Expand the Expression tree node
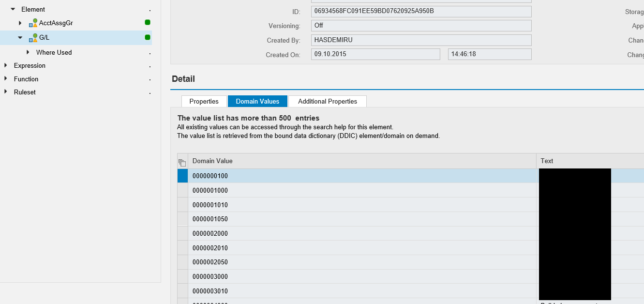This screenshot has height=304, width=644. click(6, 65)
